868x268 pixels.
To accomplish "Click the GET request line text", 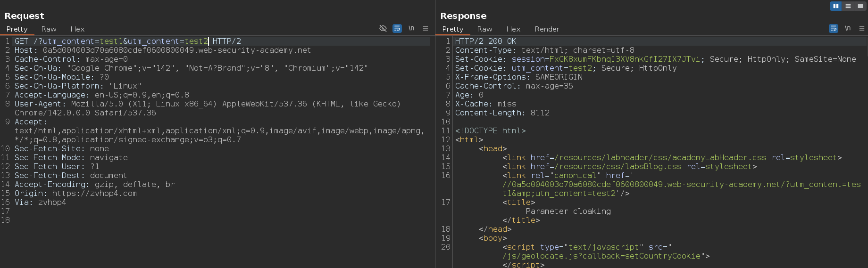I will coord(127,41).
